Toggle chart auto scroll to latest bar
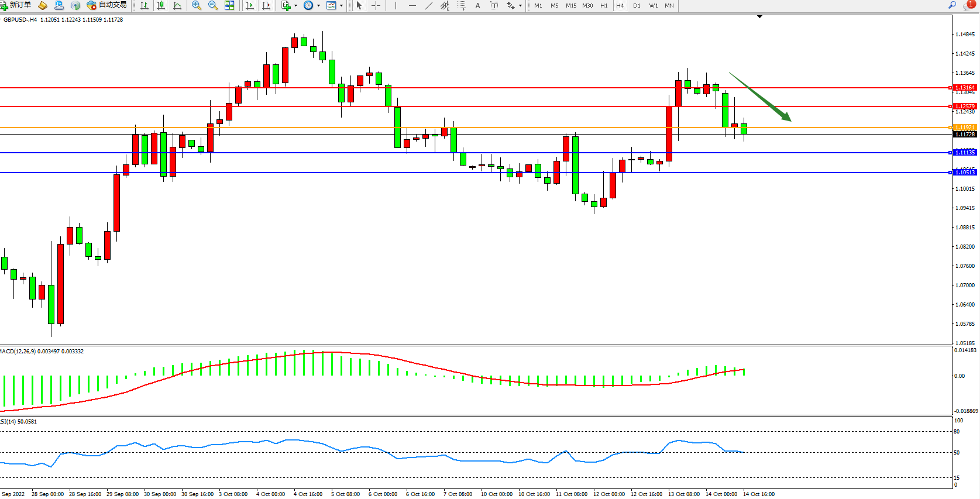Viewport: 980px width, 499px height. click(x=250, y=5)
